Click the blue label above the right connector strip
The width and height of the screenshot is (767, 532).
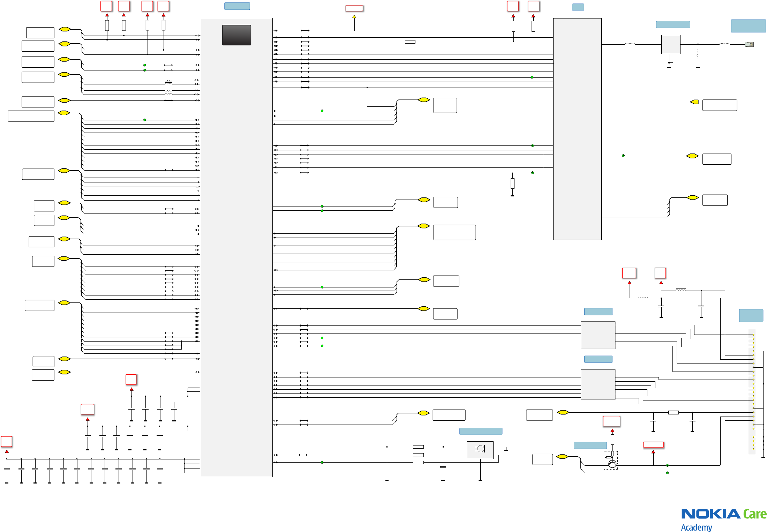(751, 315)
